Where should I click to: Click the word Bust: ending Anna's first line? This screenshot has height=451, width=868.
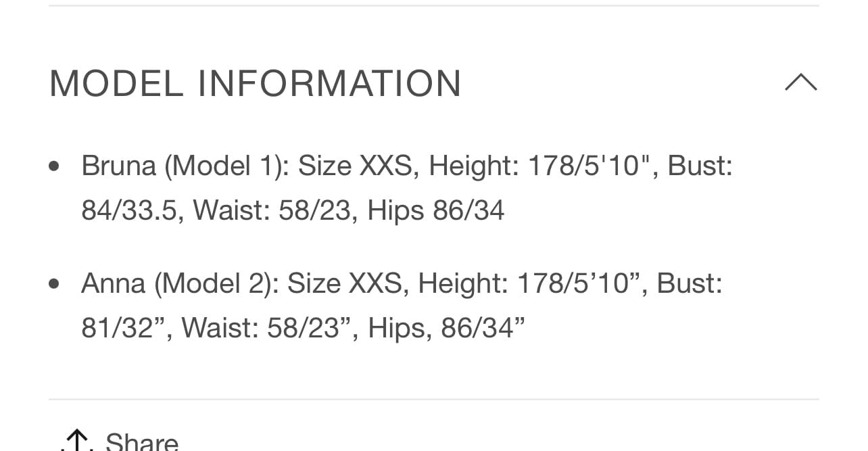pos(690,283)
